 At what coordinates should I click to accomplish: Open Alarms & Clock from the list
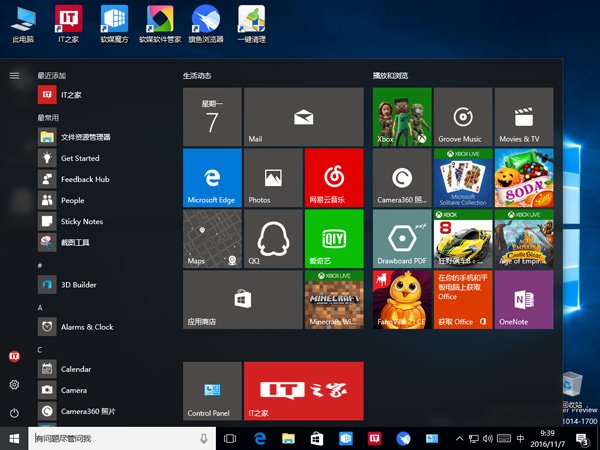point(103,327)
